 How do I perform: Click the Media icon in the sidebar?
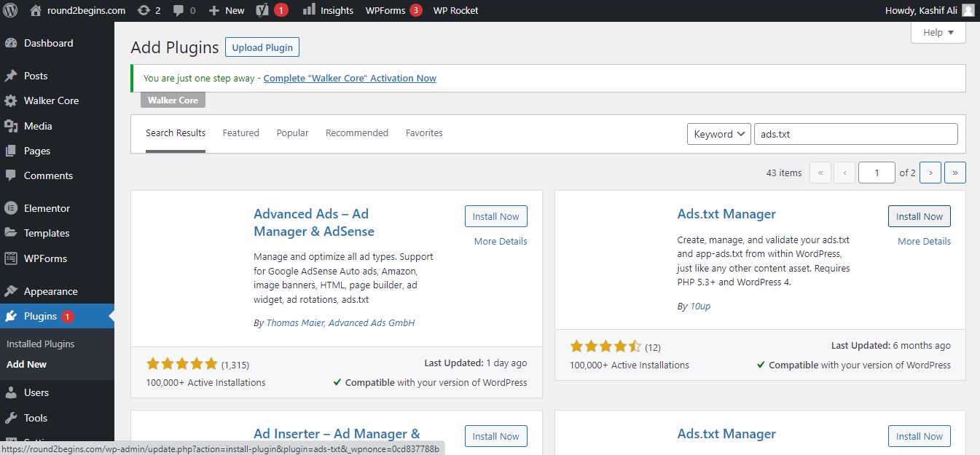coord(11,126)
